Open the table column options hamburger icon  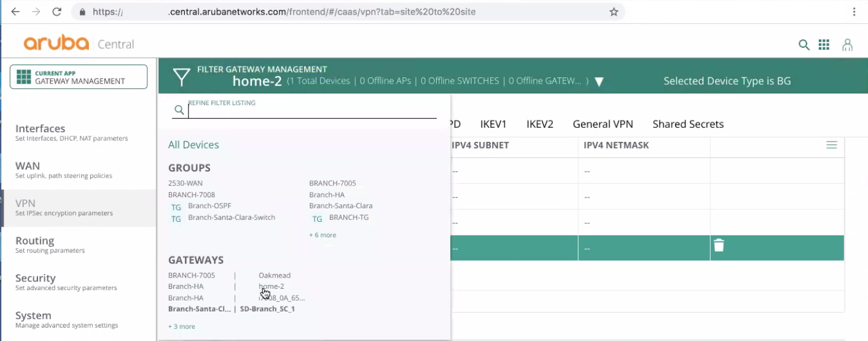[831, 145]
